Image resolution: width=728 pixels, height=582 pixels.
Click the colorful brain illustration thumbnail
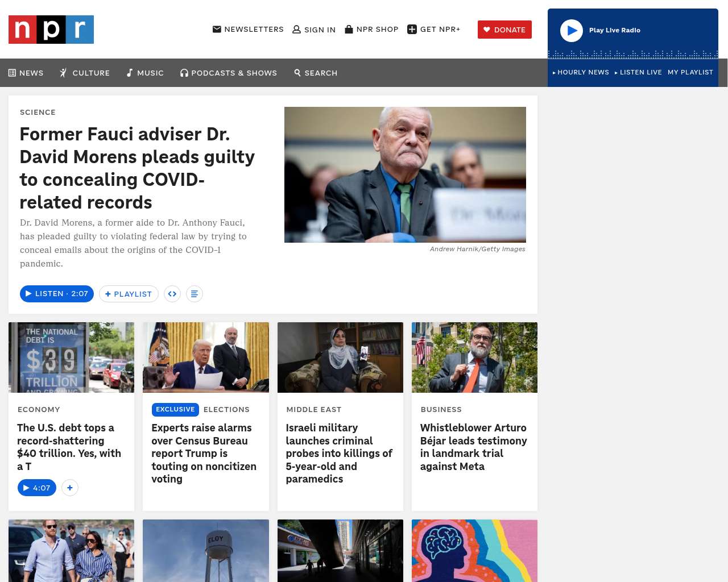[x=474, y=551]
